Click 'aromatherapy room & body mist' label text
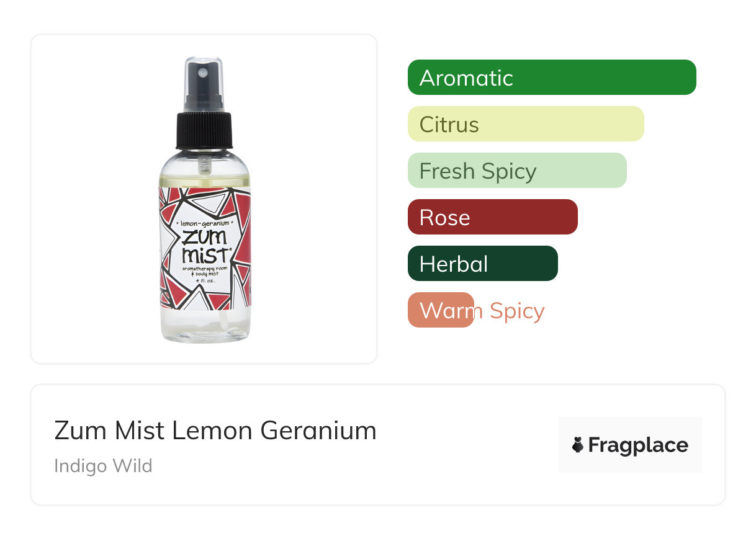 pyautogui.click(x=204, y=270)
